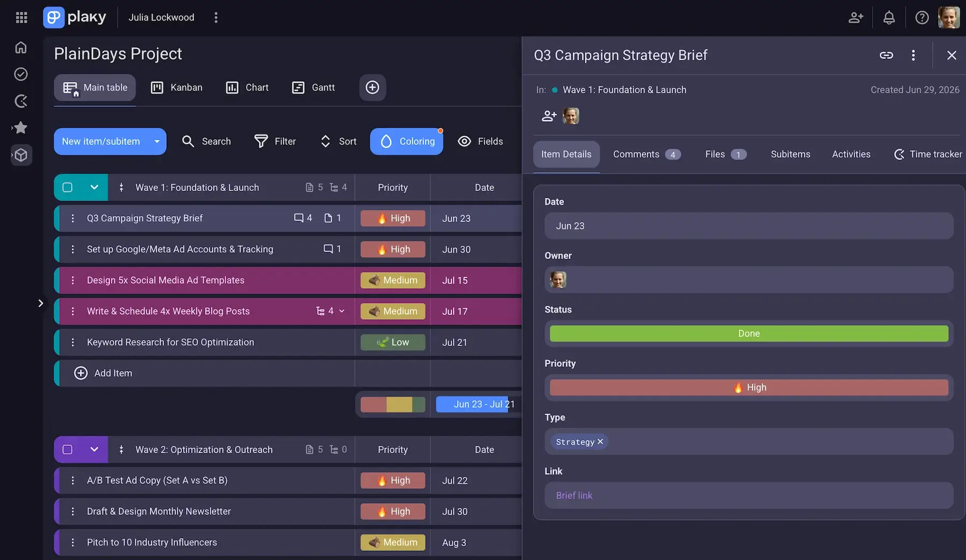Click add owner icon in item panel
Viewport: 966px width, 560px height.
[549, 116]
